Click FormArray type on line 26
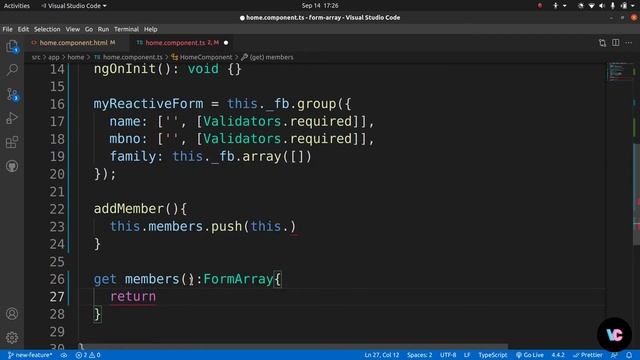Screen dimensions: 640x360 [238, 279]
